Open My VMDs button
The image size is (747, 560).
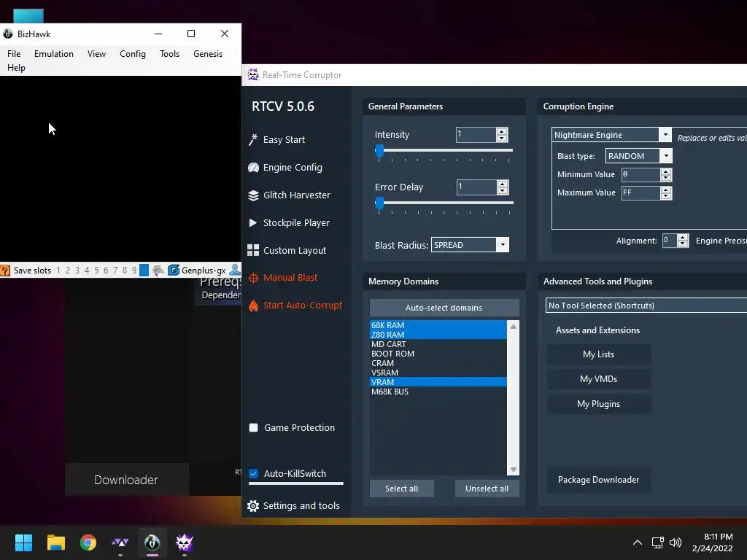[599, 379]
